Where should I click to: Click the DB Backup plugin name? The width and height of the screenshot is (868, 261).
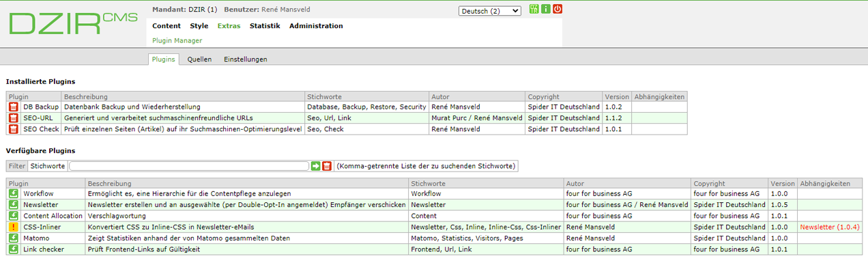click(x=41, y=107)
